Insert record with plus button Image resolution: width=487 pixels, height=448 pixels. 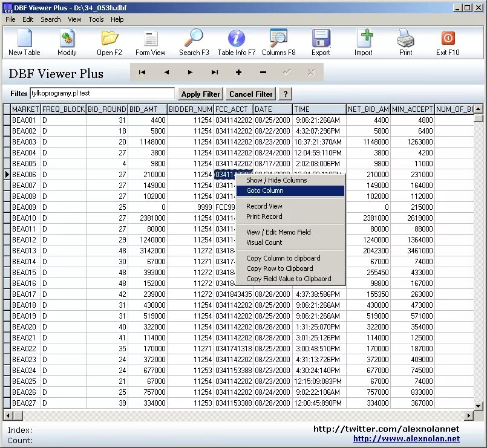click(238, 73)
